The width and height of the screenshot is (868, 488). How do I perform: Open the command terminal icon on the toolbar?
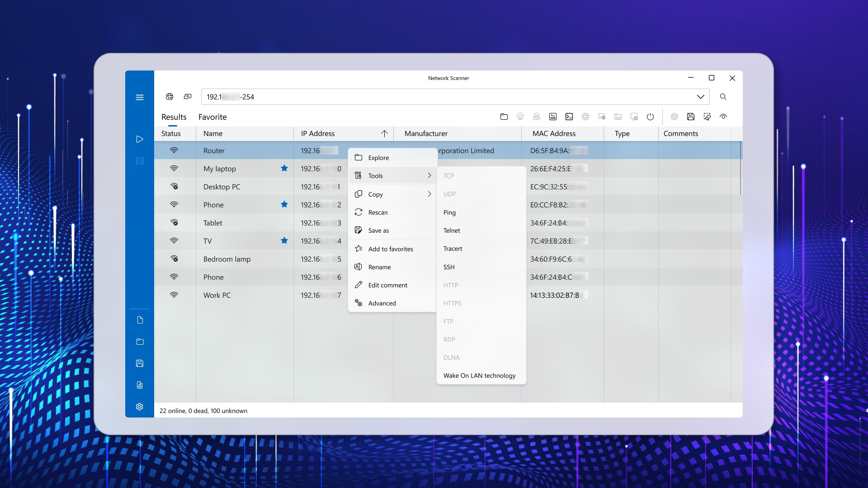pyautogui.click(x=569, y=117)
